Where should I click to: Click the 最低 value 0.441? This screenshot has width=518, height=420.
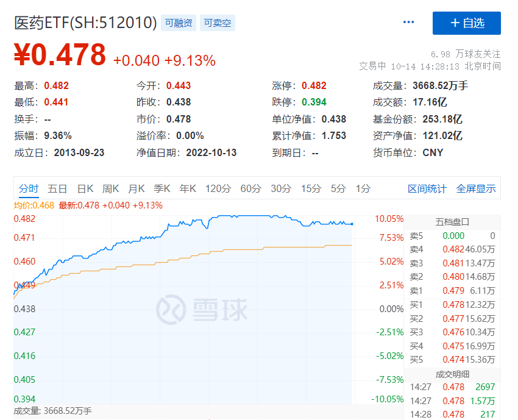[56, 102]
